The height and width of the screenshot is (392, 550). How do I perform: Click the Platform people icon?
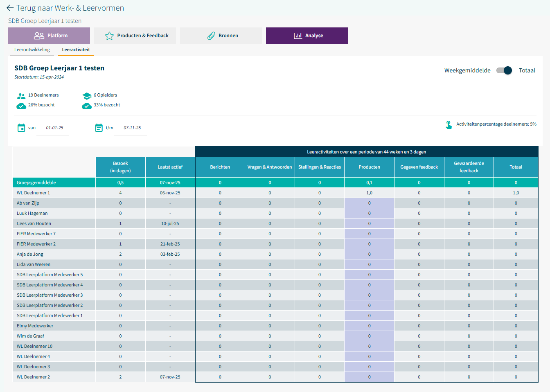pos(39,36)
